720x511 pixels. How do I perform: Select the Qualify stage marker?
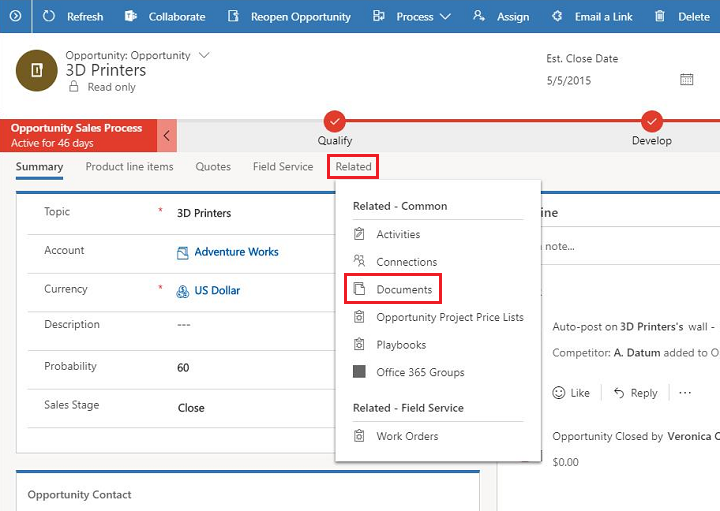tap(334, 122)
